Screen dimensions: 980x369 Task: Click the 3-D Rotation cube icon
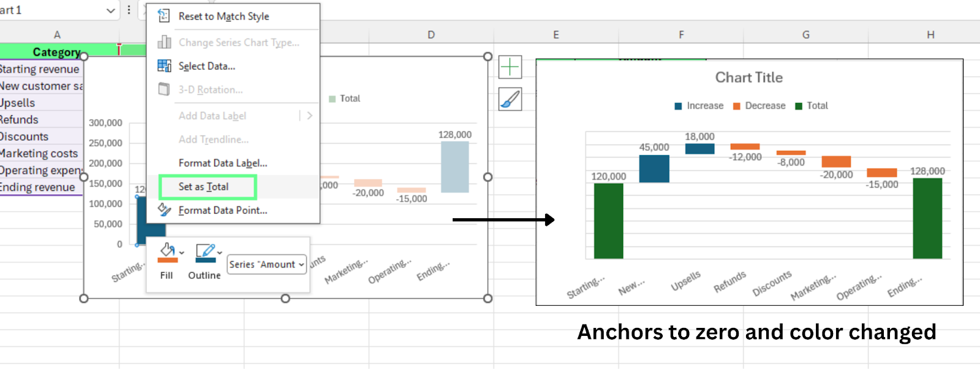[x=164, y=89]
